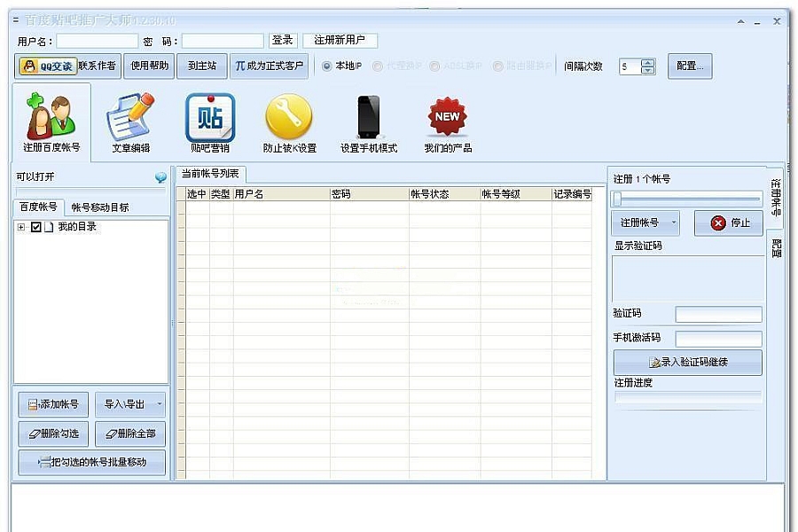Click the 验证码 input field
The height and width of the screenshot is (532, 798).
(718, 314)
